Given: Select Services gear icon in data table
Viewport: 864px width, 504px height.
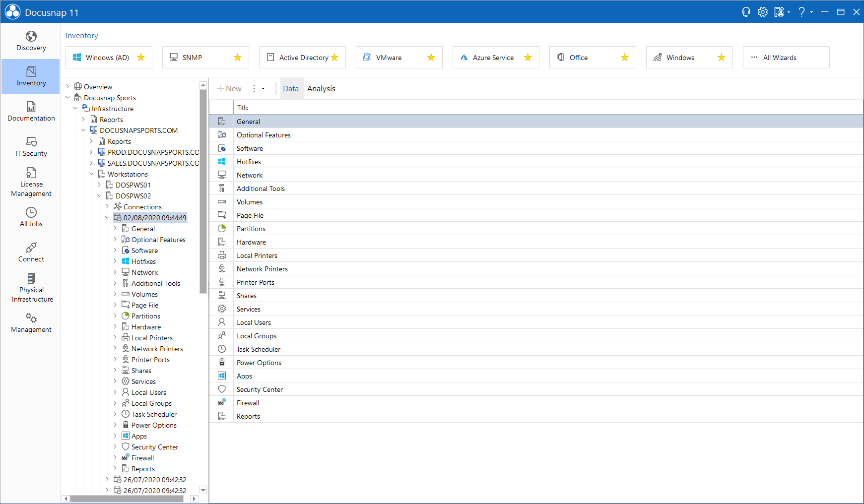Looking at the screenshot, I should tap(222, 309).
